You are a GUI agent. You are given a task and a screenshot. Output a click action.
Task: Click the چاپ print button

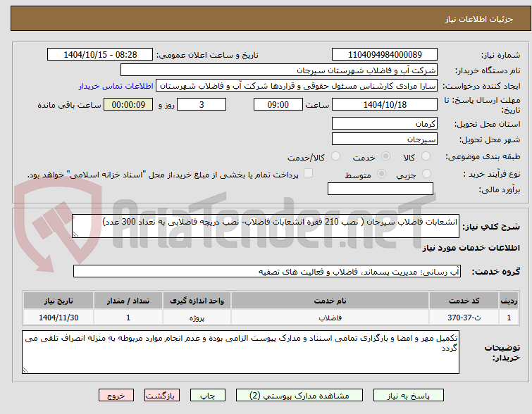coord(208,396)
